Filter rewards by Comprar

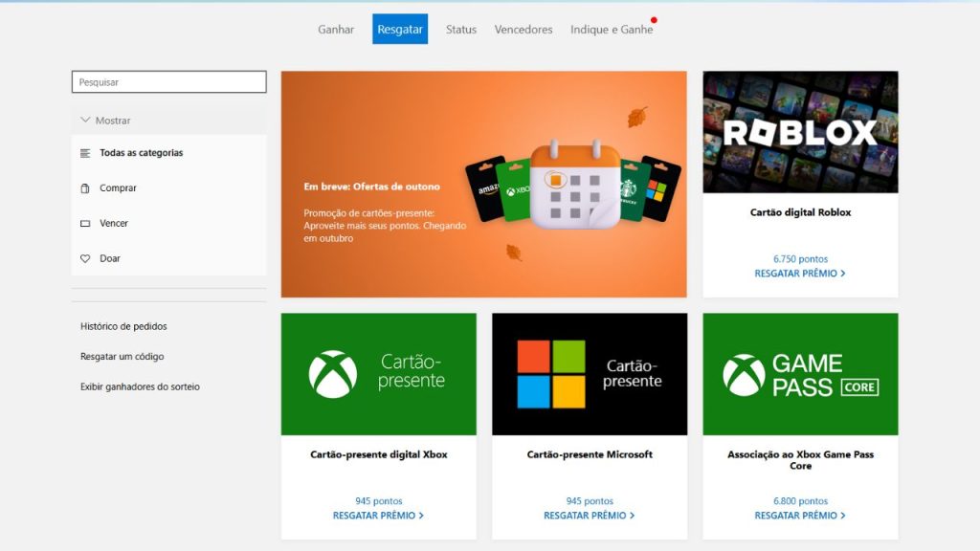tap(118, 187)
